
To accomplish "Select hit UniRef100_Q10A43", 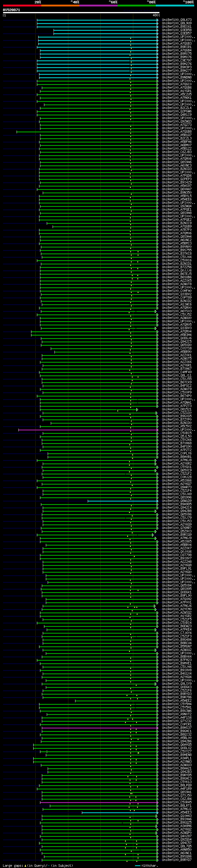I will click(177, 816).
